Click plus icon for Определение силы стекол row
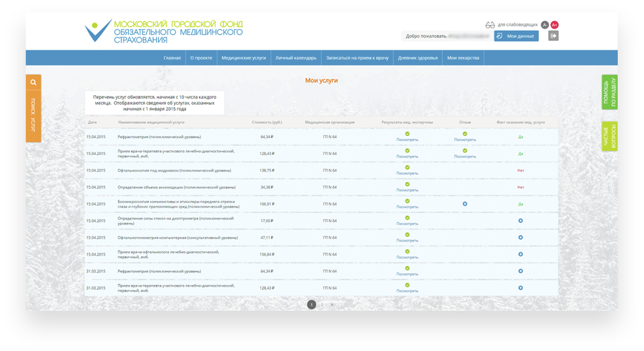 point(520,221)
